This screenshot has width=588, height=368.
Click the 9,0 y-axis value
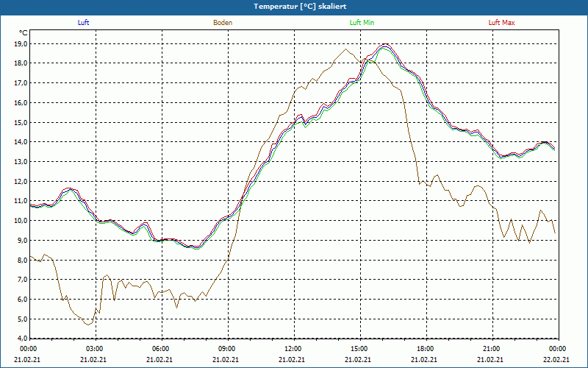tap(23, 241)
